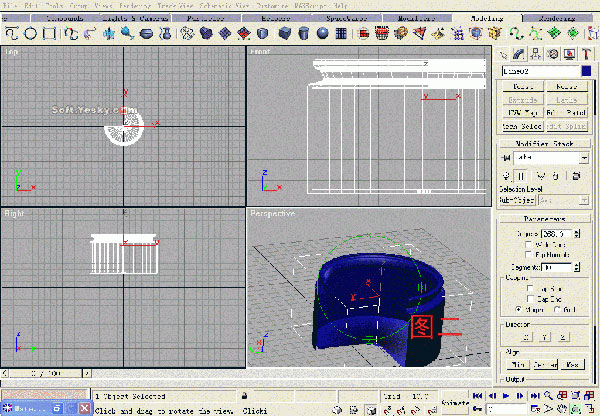
Task: Open the Modify command panel tab
Action: [519, 54]
